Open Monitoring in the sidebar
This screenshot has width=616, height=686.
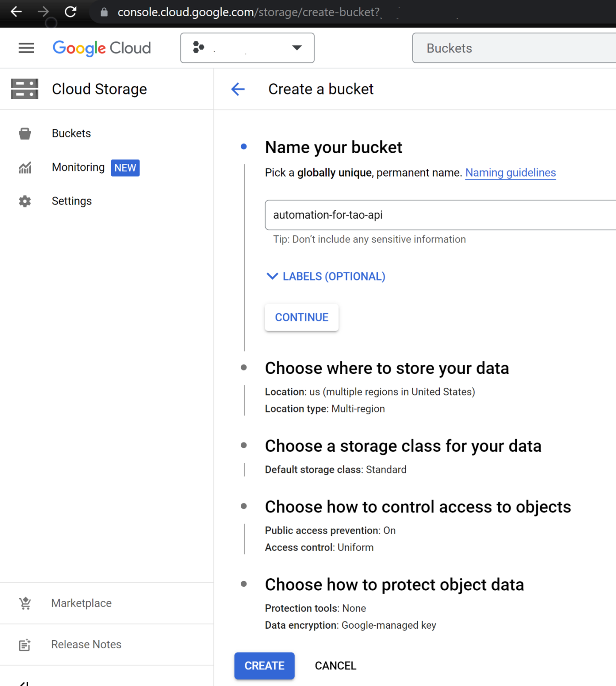tap(78, 167)
